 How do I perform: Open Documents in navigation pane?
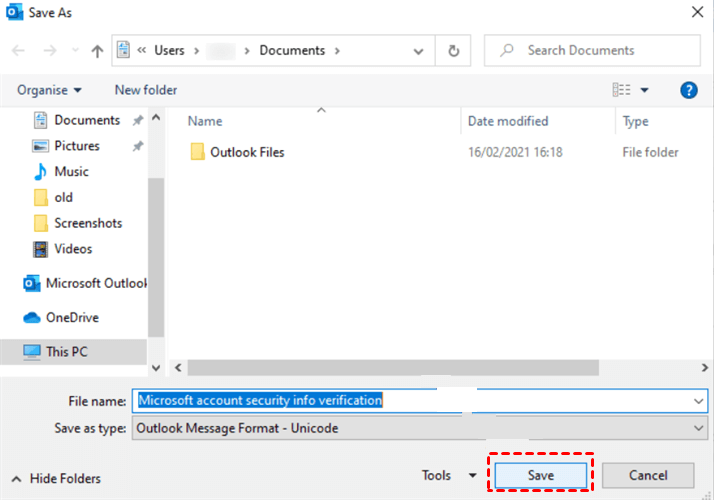click(87, 120)
